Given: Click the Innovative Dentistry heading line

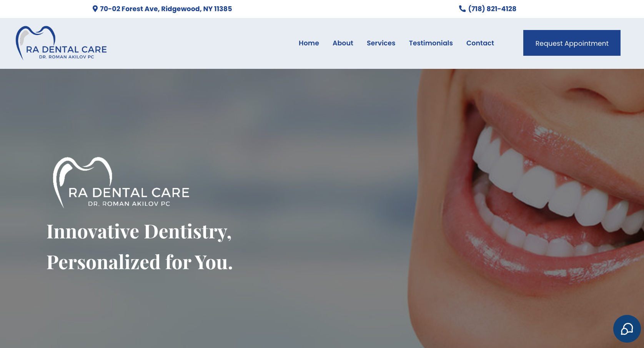Looking at the screenshot, I should (x=139, y=232).
